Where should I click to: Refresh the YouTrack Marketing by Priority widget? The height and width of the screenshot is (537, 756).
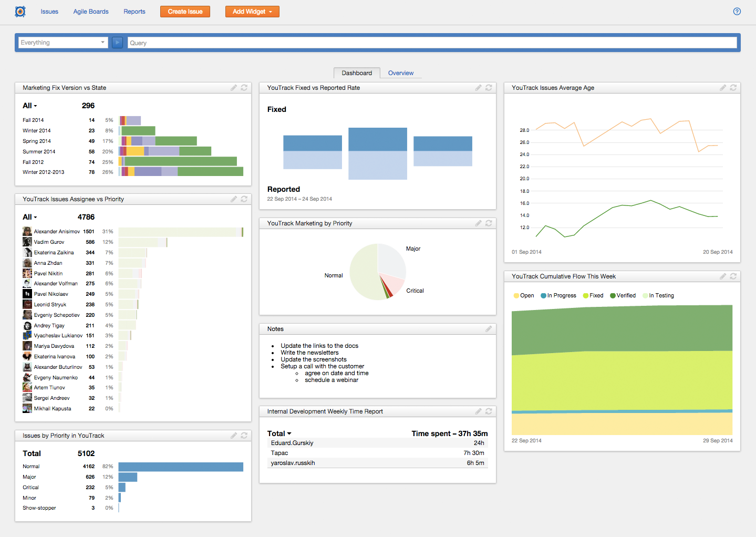coord(489,223)
